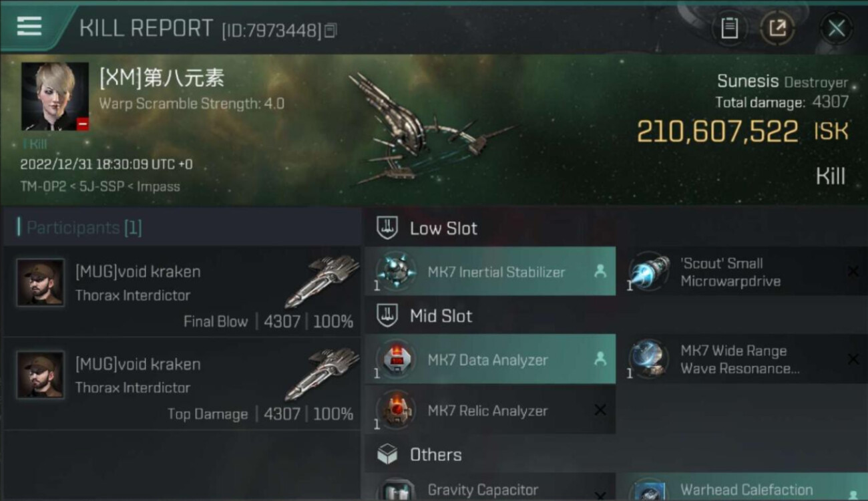Click the person marker on MK7 Data Analyzer
Image resolution: width=868 pixels, height=501 pixels.
click(x=600, y=359)
